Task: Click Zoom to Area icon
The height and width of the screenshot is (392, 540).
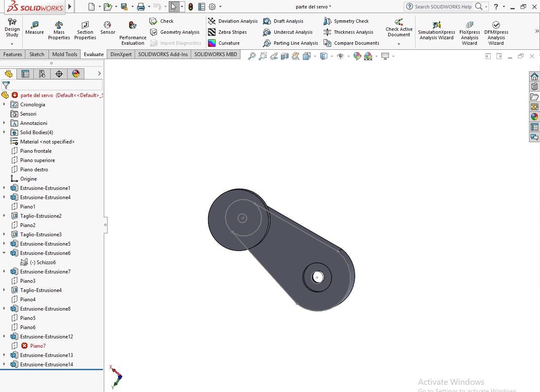Action: (x=263, y=56)
